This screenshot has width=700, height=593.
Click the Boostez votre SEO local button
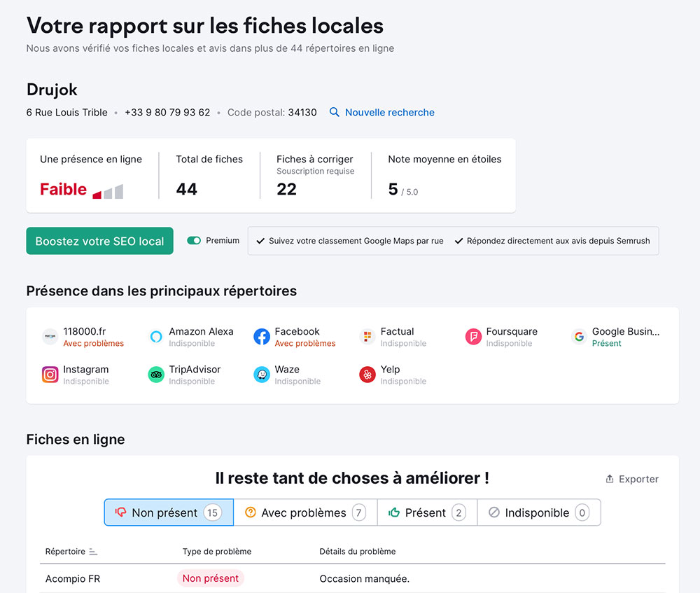(99, 241)
